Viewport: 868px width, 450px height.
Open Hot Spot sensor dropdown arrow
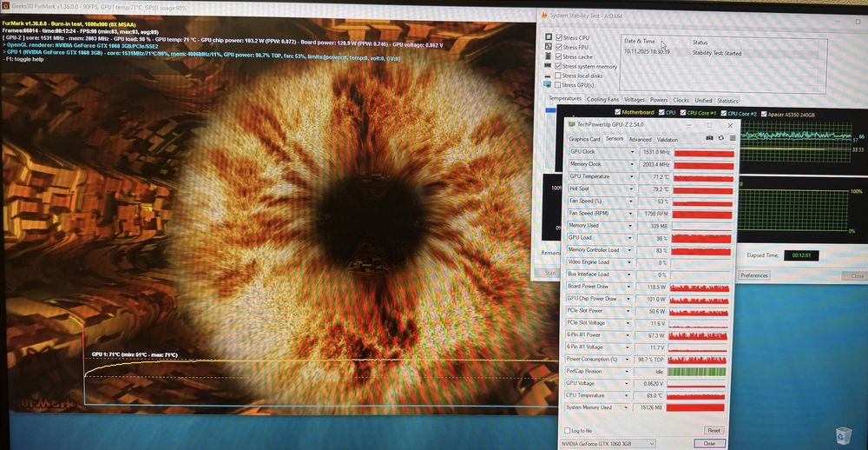coord(632,189)
